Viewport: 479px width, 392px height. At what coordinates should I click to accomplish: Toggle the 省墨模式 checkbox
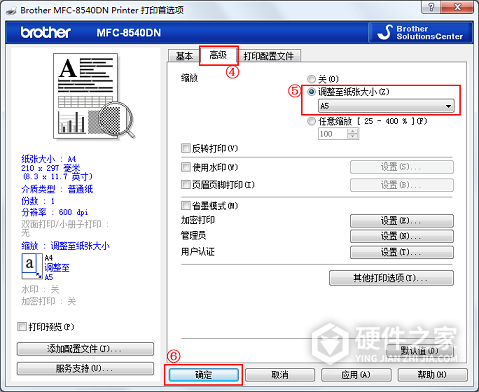186,205
